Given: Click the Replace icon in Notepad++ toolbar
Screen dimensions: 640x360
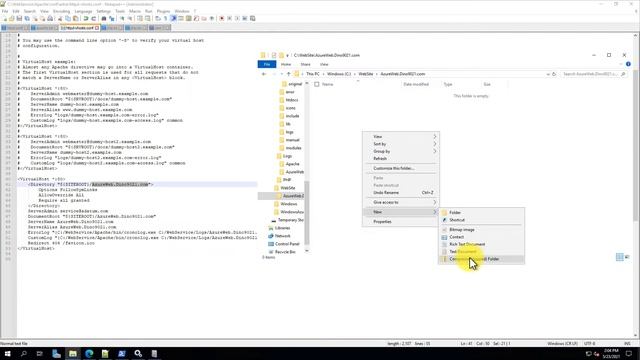Looking at the screenshot, I should click(111, 18).
